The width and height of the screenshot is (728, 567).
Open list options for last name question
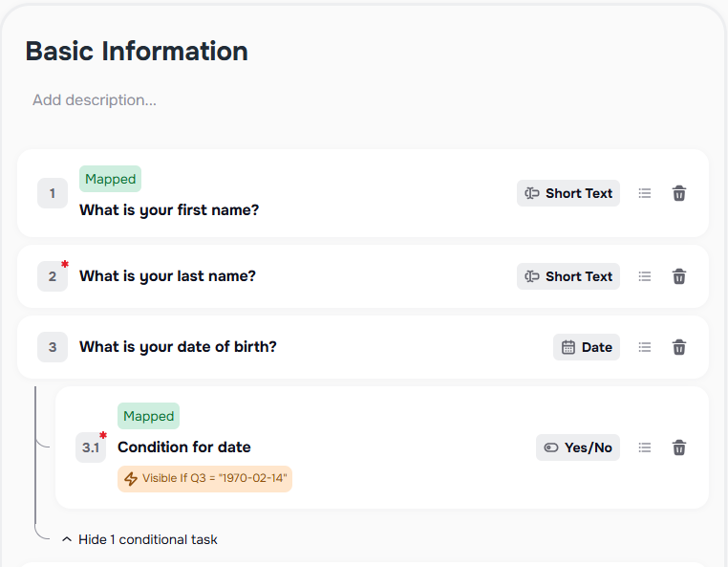coord(645,276)
